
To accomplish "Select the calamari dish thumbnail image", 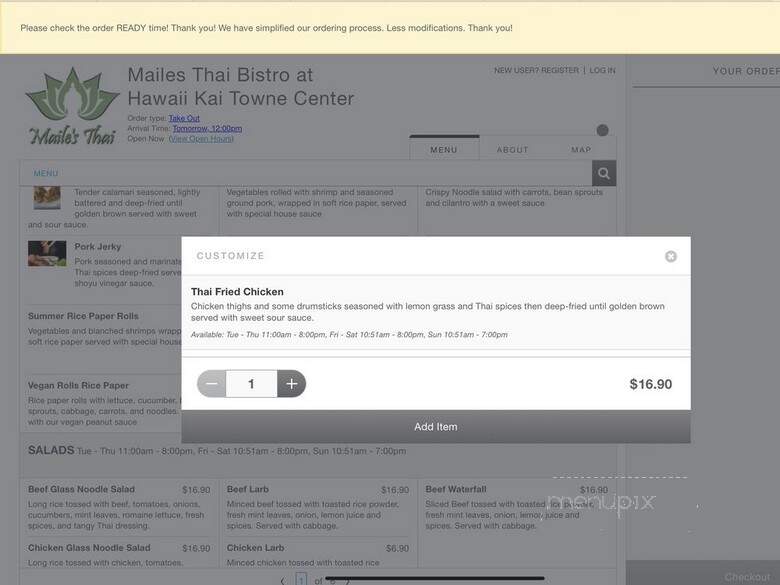I will tap(47, 197).
